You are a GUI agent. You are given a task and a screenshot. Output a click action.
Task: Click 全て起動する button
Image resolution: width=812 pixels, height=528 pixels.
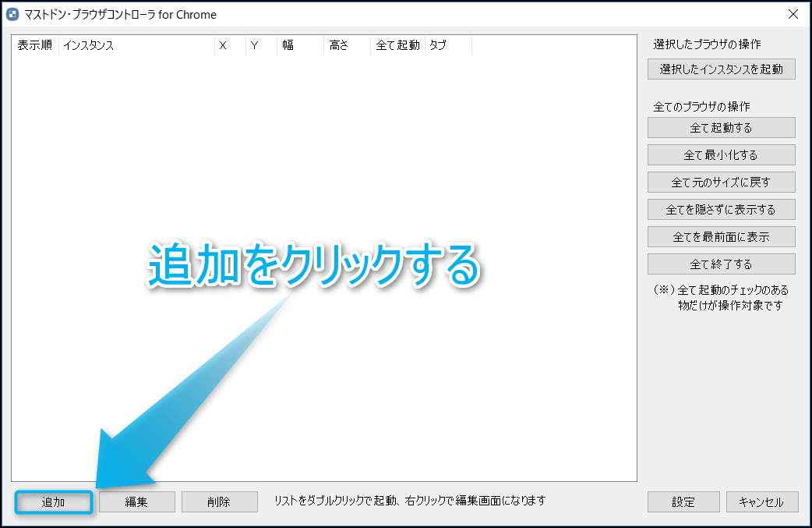(x=721, y=128)
